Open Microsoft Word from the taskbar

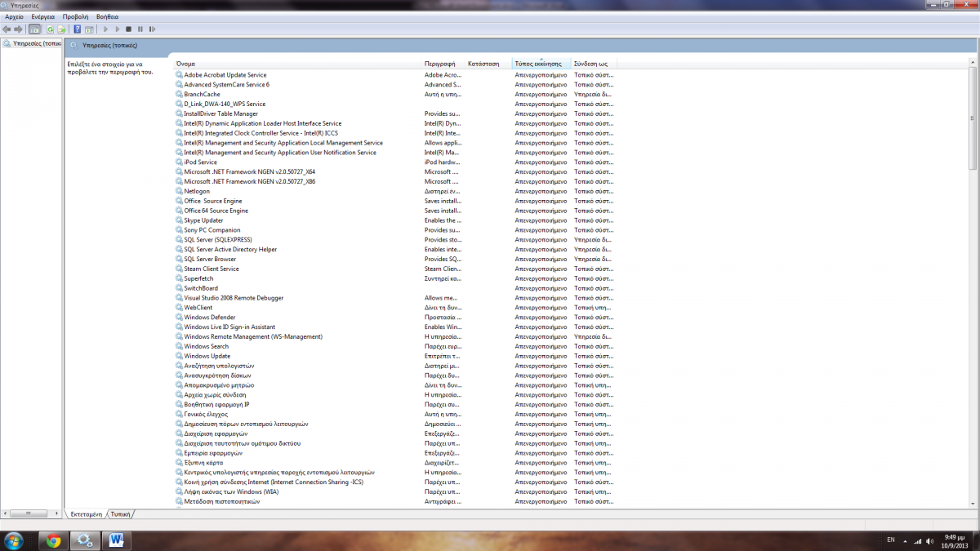[115, 540]
